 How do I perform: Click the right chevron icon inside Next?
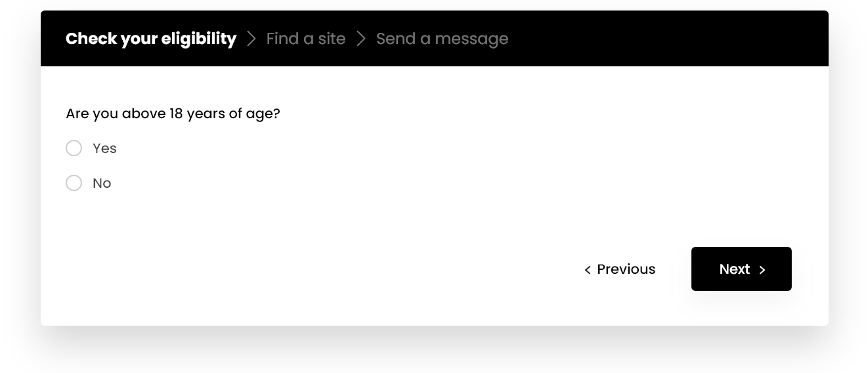coord(762,270)
